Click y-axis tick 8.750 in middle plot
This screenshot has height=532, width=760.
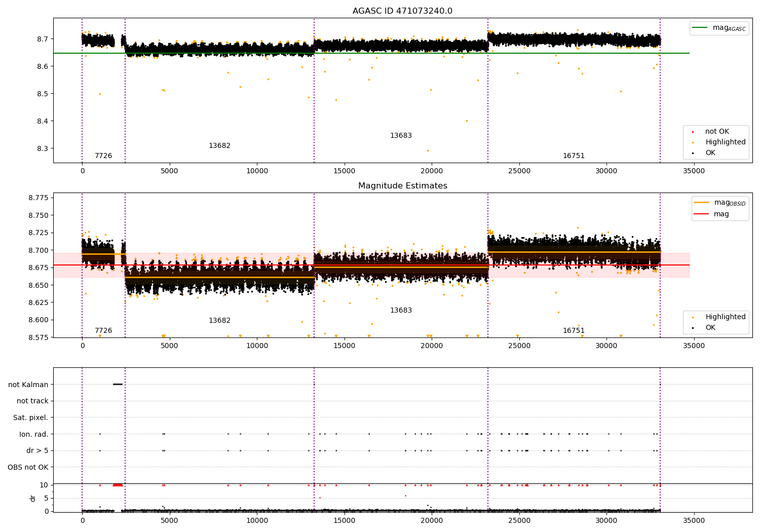[39, 215]
